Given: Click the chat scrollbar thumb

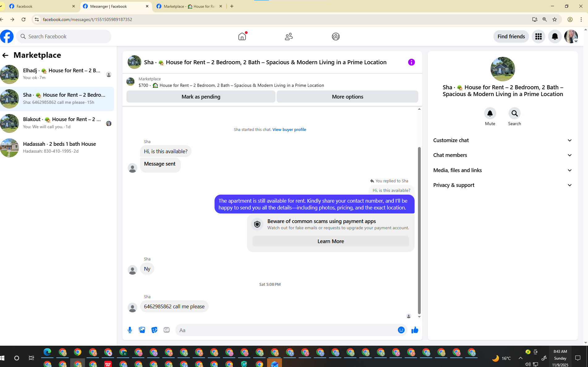Looking at the screenshot, I should [x=419, y=230].
